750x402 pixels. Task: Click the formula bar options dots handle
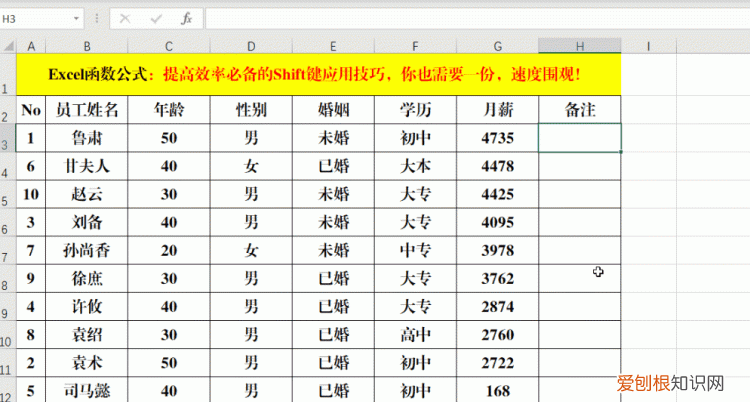[97, 19]
